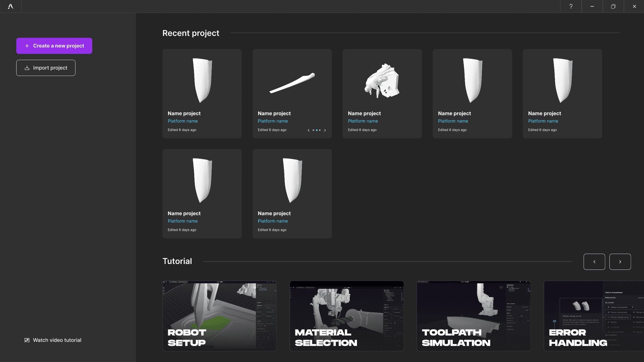Open the help question mark icon
This screenshot has width=644, height=362.
pos(571,6)
